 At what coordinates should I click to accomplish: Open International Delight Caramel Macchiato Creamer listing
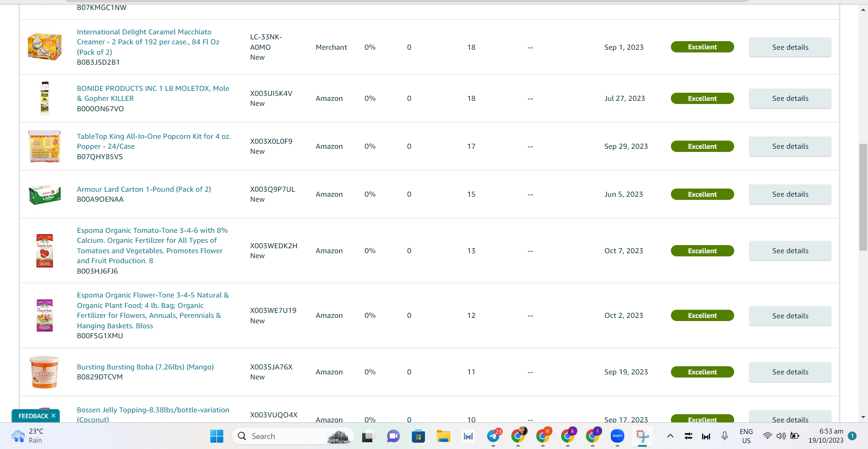pyautogui.click(x=148, y=42)
